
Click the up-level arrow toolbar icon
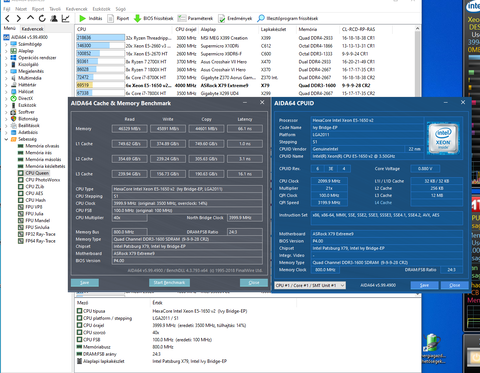tap(30, 18)
